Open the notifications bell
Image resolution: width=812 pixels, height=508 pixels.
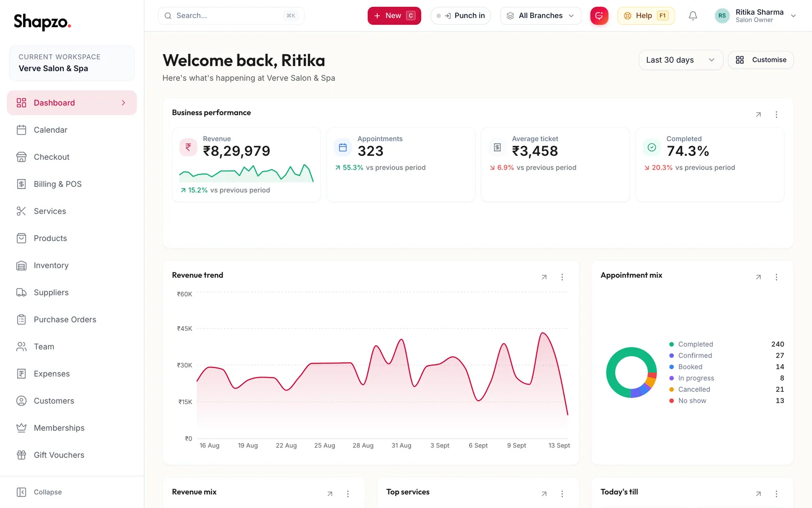coord(693,16)
